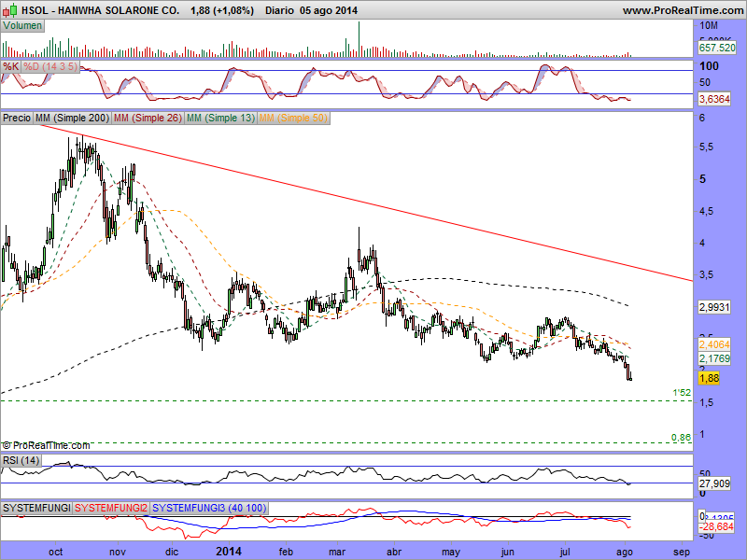
Task: Select the %D (14 3 5) label
Action: [x=50, y=66]
